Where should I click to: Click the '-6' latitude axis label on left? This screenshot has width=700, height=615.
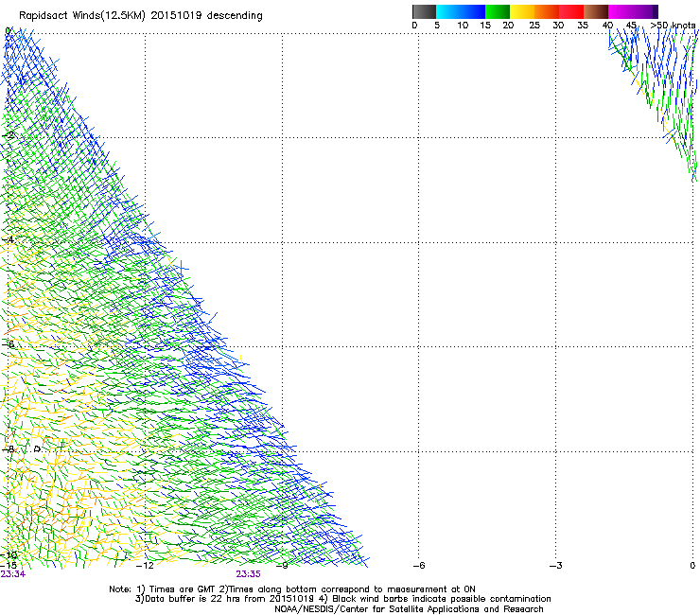(8, 344)
